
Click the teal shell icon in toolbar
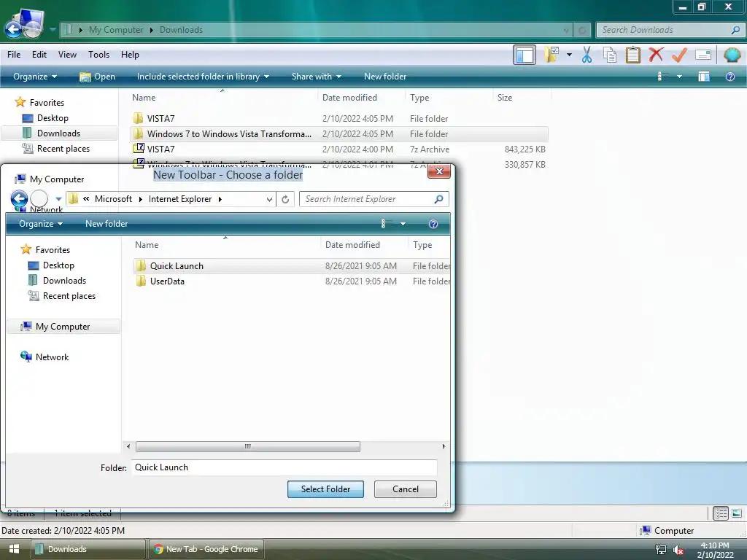coord(732,55)
